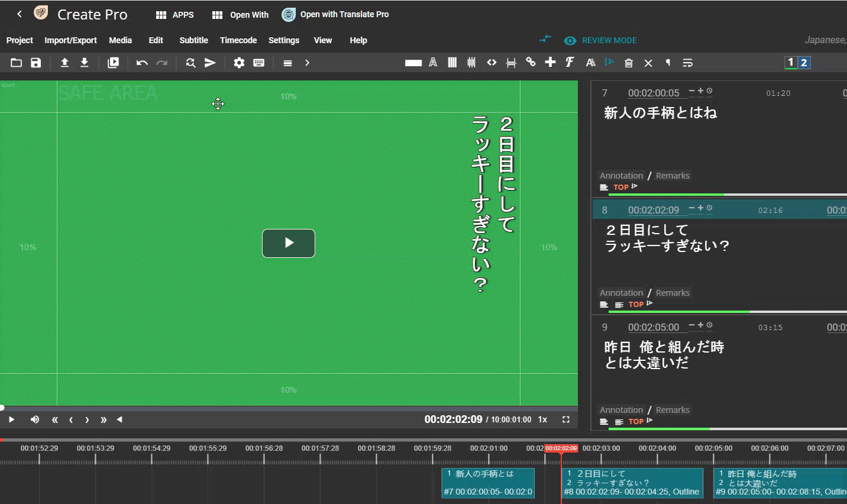The height and width of the screenshot is (504, 847).
Task: Open the Import/Export menu
Action: (x=70, y=40)
